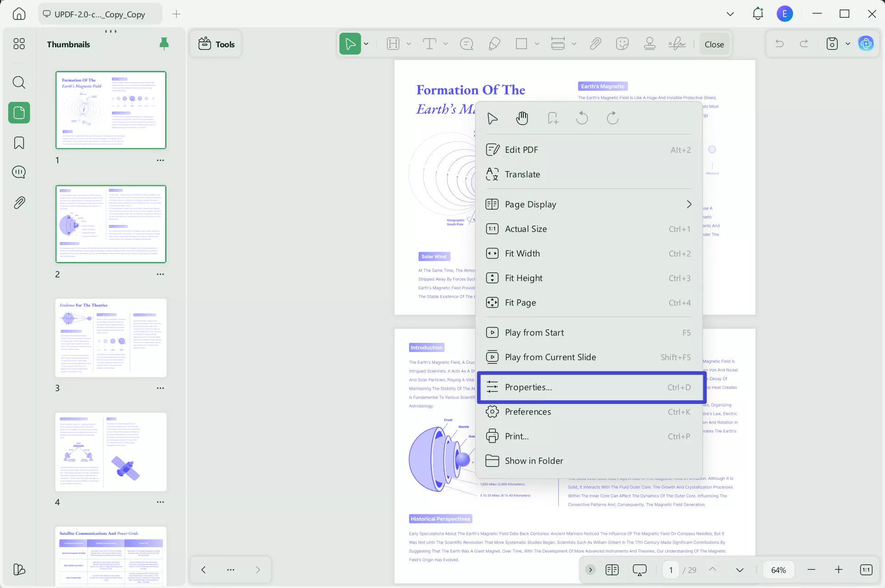The width and height of the screenshot is (885, 588).
Task: Open the shape tool dropdown arrow
Action: 537,44
